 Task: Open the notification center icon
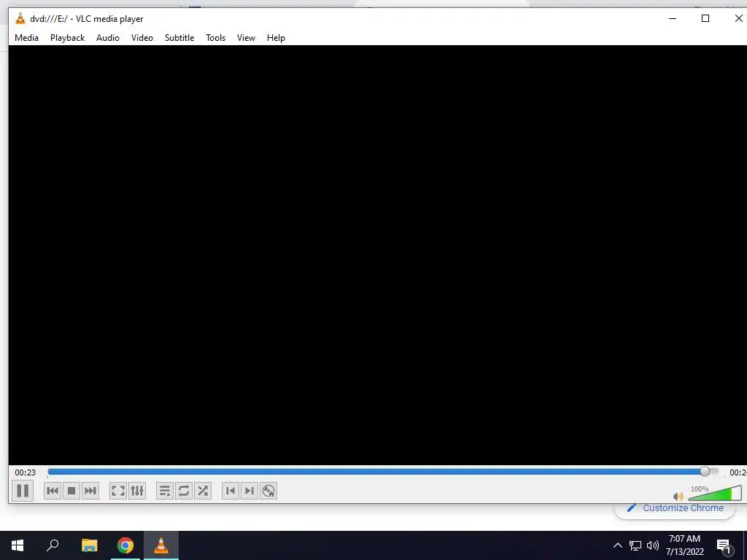click(724, 545)
